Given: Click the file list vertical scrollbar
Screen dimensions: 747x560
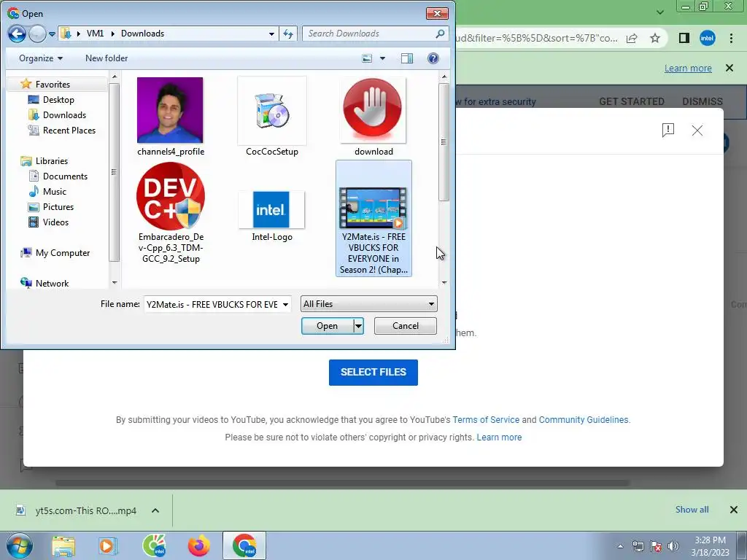Looking at the screenshot, I should (x=444, y=142).
